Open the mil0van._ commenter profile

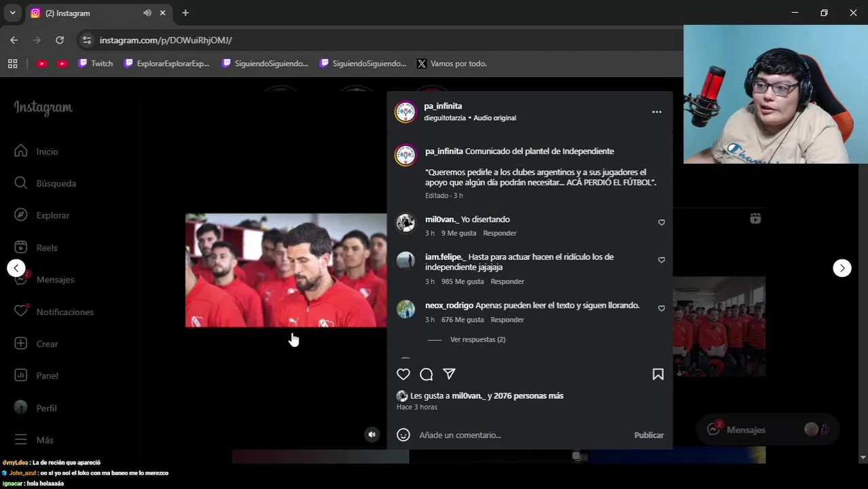point(441,219)
